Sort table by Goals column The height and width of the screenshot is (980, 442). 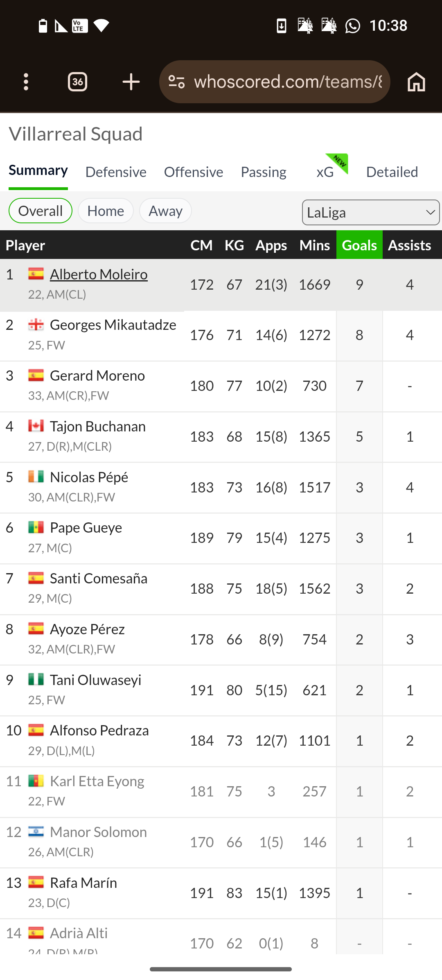359,245
